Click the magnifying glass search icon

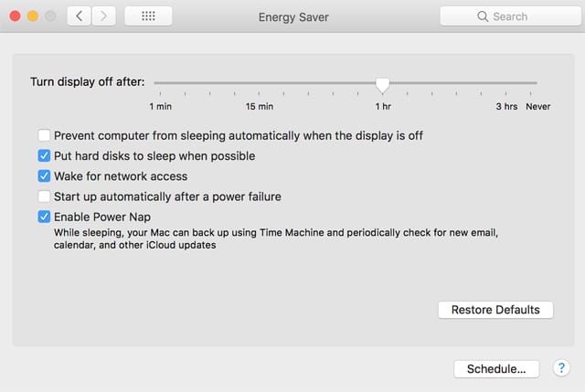click(x=483, y=16)
